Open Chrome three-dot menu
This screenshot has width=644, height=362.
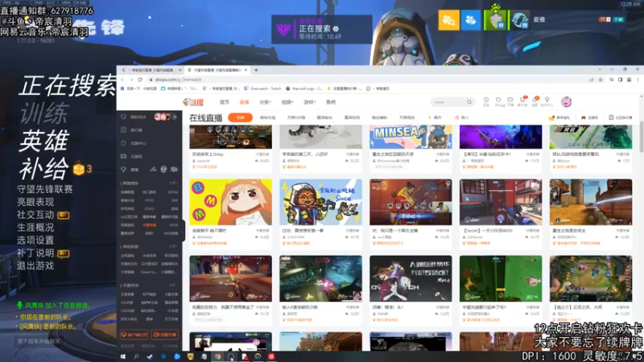click(638, 80)
